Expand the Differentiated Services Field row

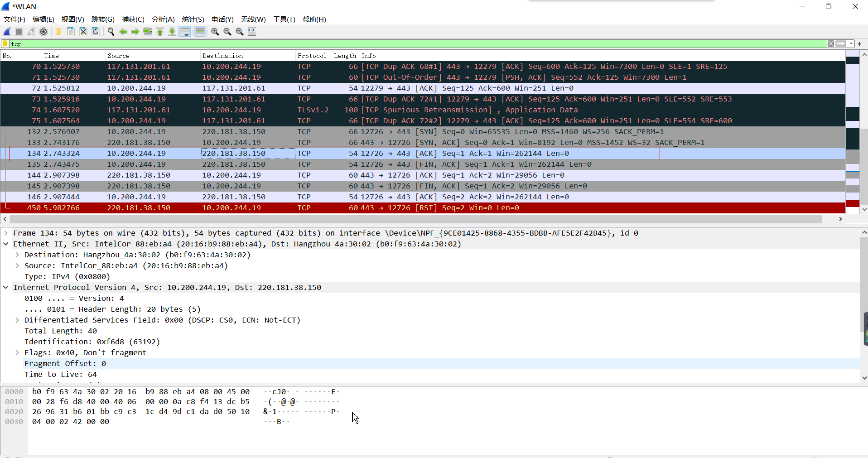(x=17, y=320)
